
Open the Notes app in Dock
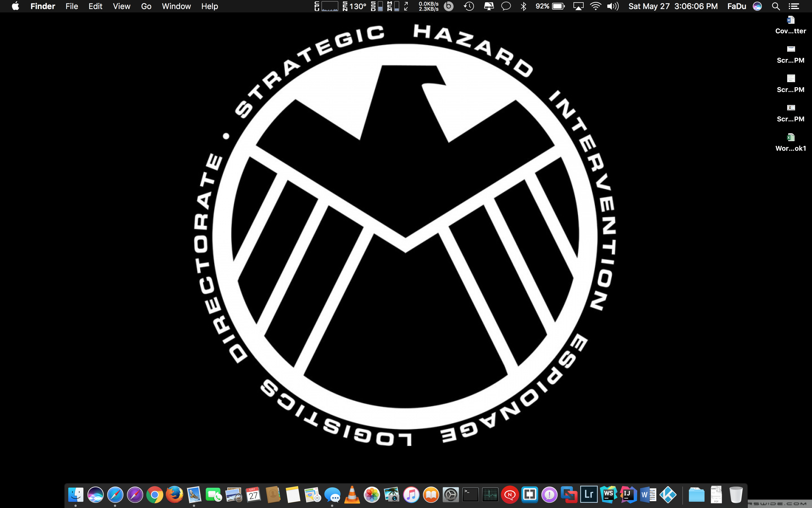pos(293,494)
